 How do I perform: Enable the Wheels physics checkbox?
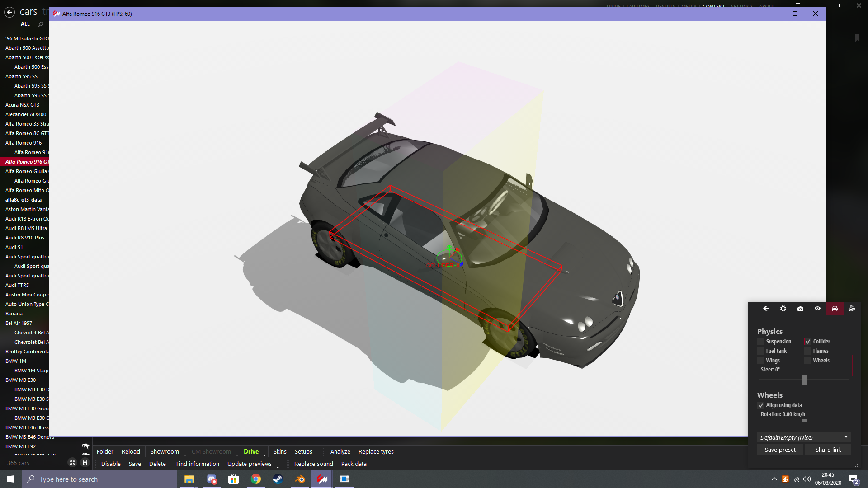point(808,361)
